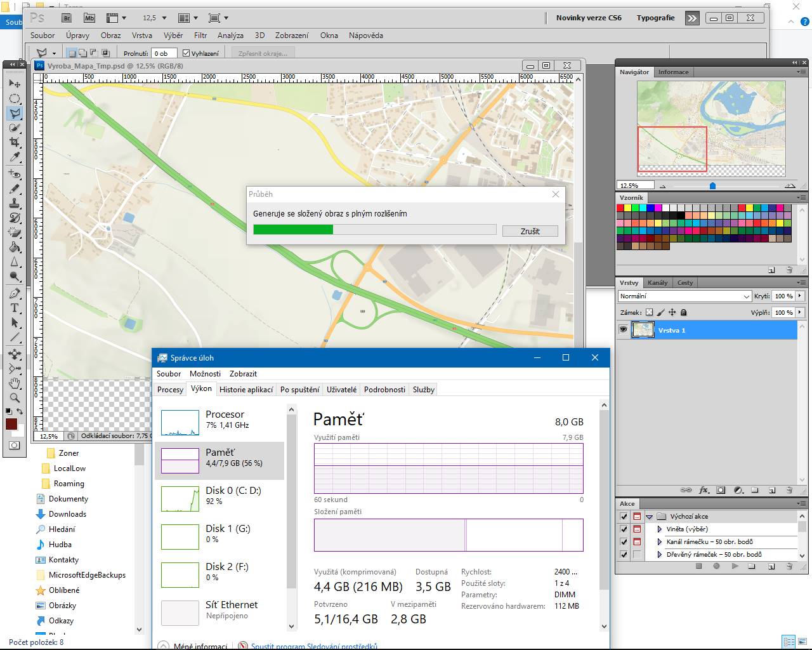
Task: Activate the Type tool
Action: [14, 308]
